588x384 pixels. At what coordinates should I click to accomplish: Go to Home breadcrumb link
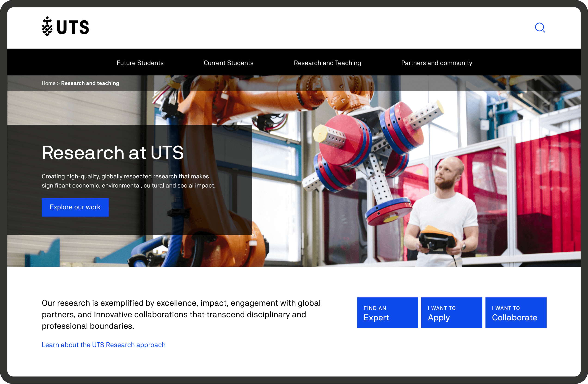49,83
